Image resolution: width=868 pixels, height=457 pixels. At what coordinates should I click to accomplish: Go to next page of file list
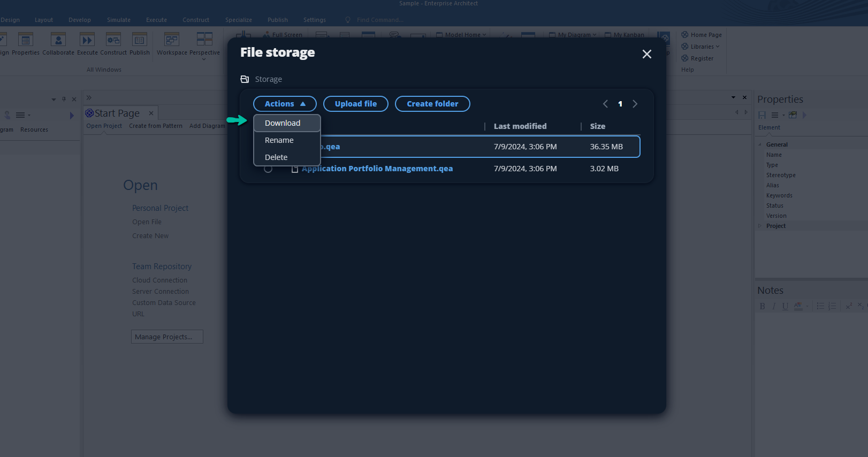coord(635,104)
